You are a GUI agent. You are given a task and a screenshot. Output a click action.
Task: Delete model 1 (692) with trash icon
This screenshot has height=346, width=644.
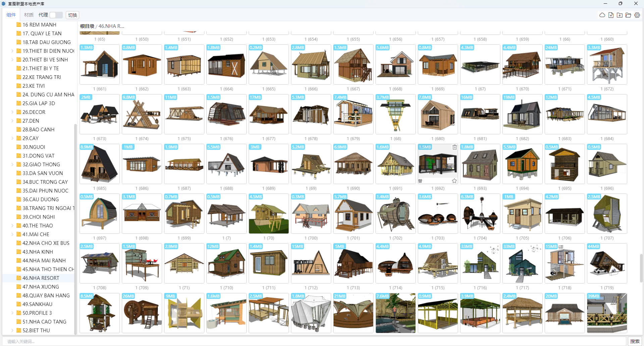coord(454,147)
